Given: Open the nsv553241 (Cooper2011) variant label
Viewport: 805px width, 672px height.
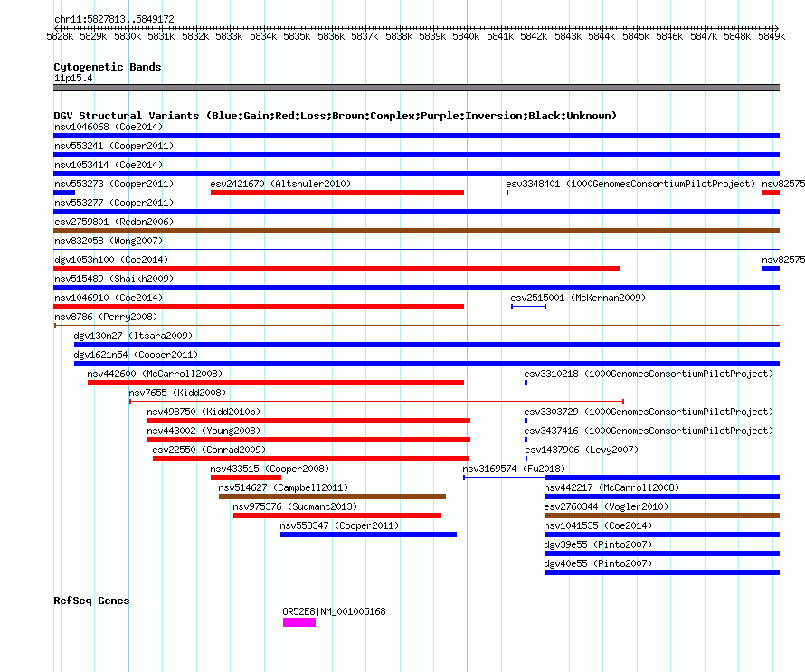Looking at the screenshot, I should 114,146.
